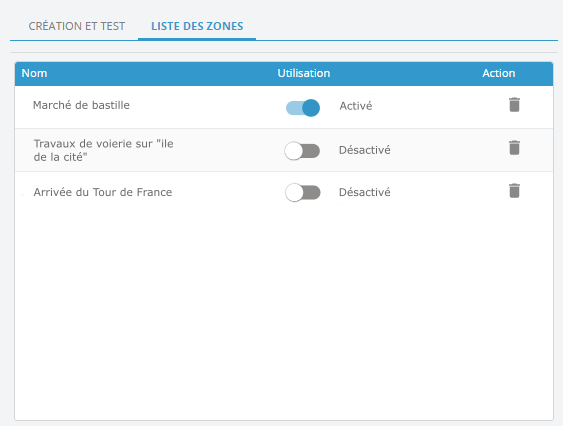563x426 pixels.
Task: Click the Désactivé label for Travaux row
Action: [364, 150]
